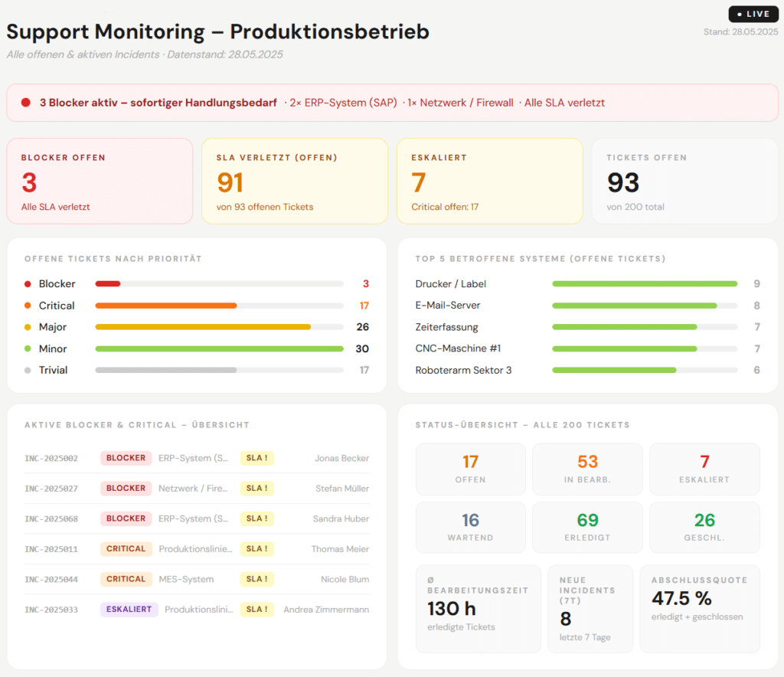The image size is (784, 677).
Task: Select the 7 Eskaliert status tile
Action: click(704, 469)
